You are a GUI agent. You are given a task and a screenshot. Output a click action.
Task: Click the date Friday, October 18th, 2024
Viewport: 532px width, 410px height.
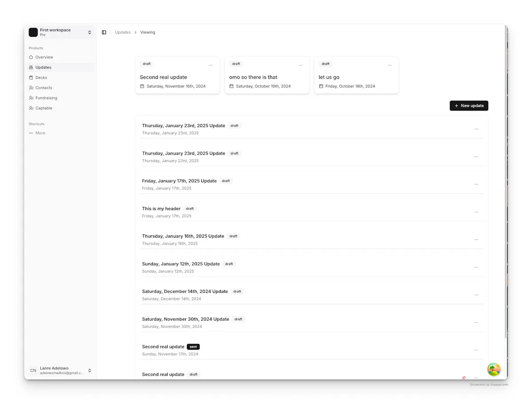350,86
